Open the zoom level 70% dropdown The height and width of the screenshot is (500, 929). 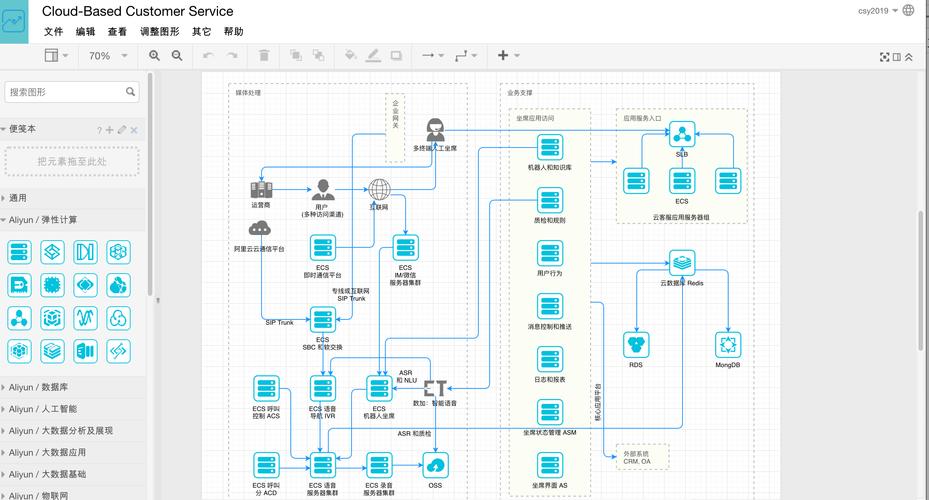click(108, 56)
